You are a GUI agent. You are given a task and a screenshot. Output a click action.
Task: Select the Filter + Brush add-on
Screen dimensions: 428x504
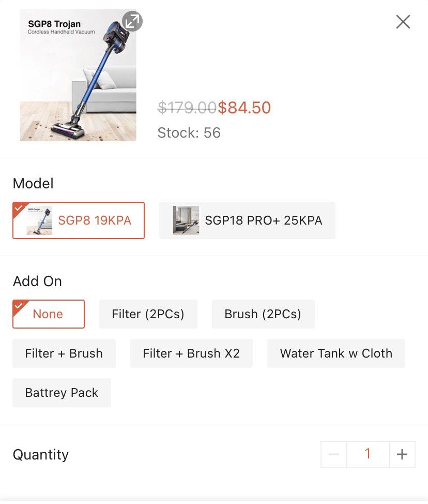64,353
